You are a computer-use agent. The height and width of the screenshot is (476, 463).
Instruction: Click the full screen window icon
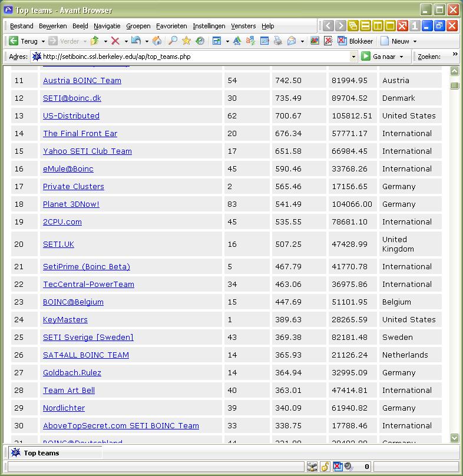(216, 41)
